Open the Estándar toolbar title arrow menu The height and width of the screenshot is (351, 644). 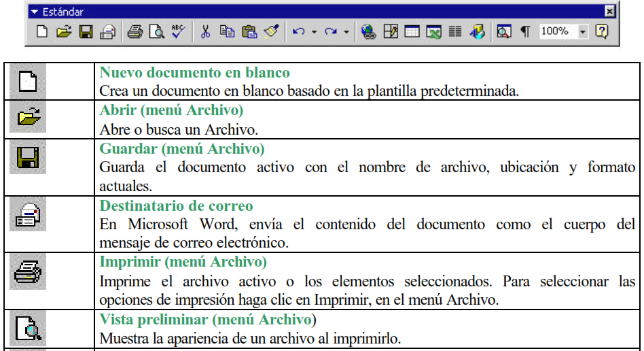[34, 11]
